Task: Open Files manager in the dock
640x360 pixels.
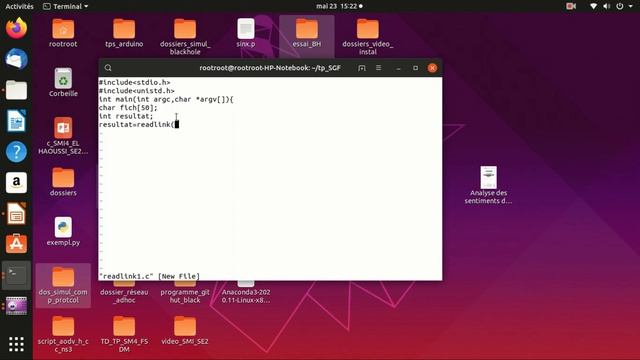Action: [x=16, y=90]
